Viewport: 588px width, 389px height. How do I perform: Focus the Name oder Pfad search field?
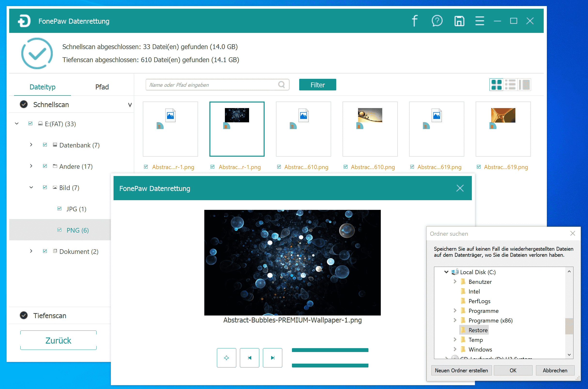[x=217, y=85]
